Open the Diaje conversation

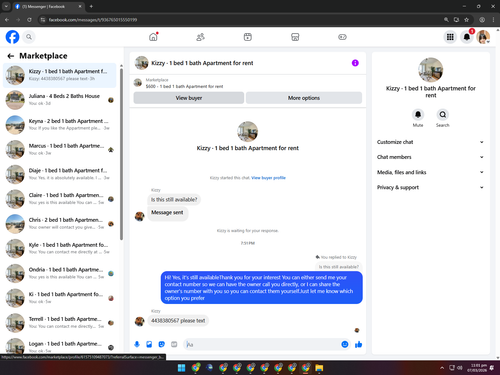[x=60, y=174]
